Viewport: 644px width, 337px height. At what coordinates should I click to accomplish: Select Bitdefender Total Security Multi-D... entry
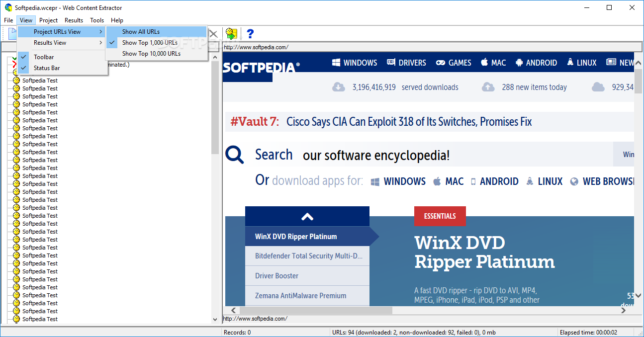[307, 256]
